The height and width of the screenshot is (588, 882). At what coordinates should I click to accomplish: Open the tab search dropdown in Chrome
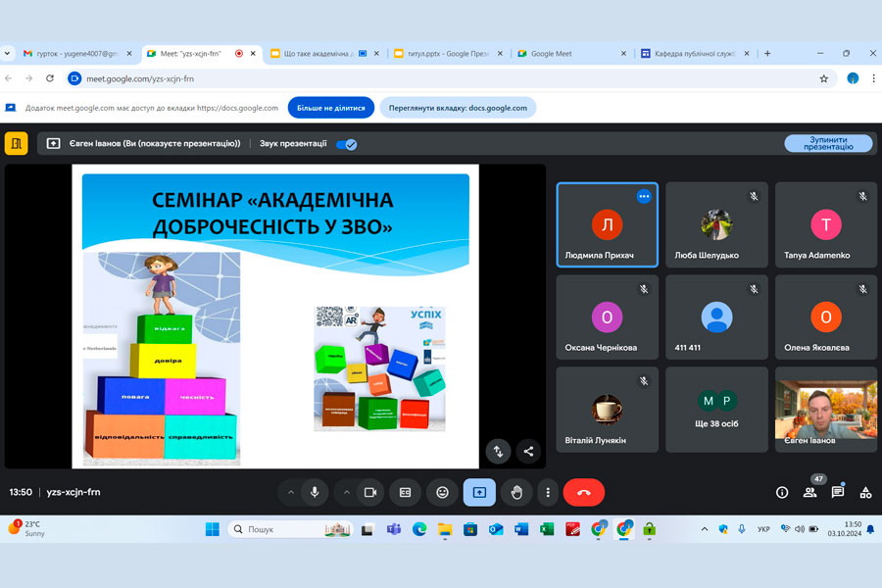point(7,54)
